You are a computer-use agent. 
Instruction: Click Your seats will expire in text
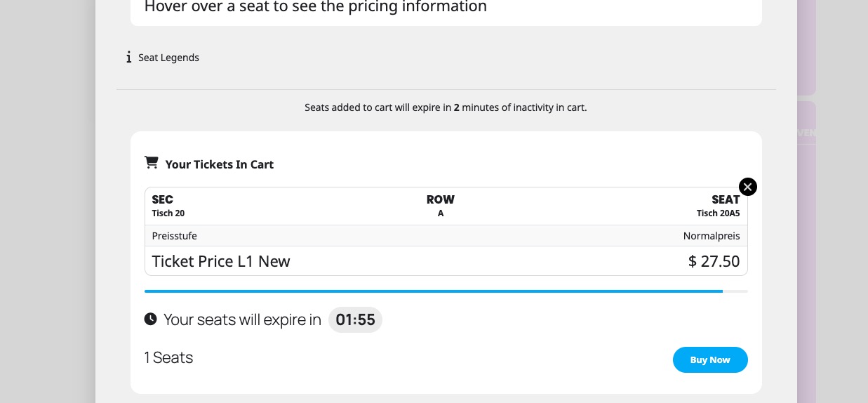242,320
